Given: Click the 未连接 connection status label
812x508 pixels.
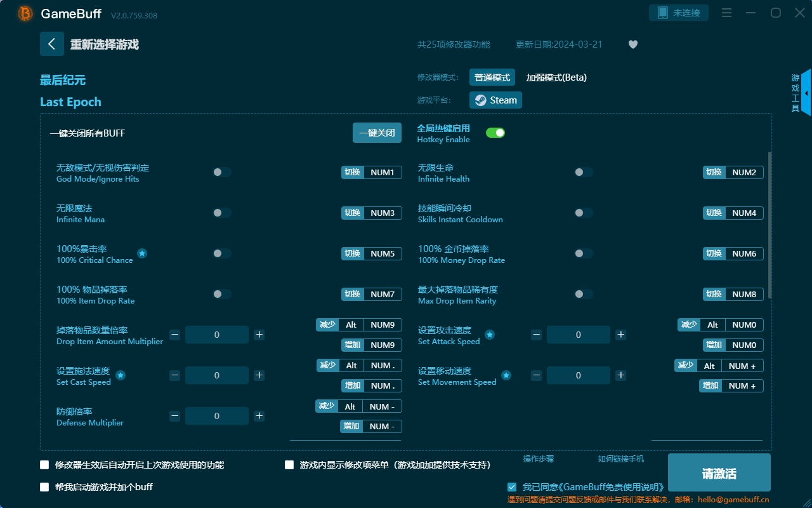Looking at the screenshot, I should [x=686, y=13].
